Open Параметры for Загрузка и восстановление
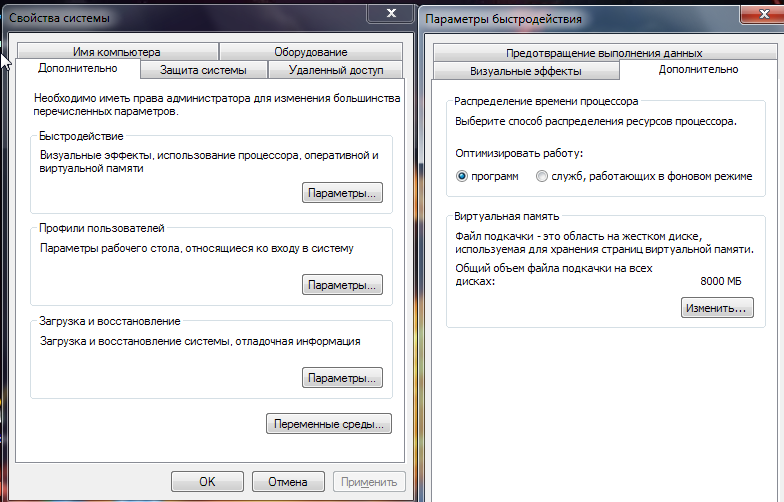Viewport: 784px width, 502px height. click(x=342, y=378)
